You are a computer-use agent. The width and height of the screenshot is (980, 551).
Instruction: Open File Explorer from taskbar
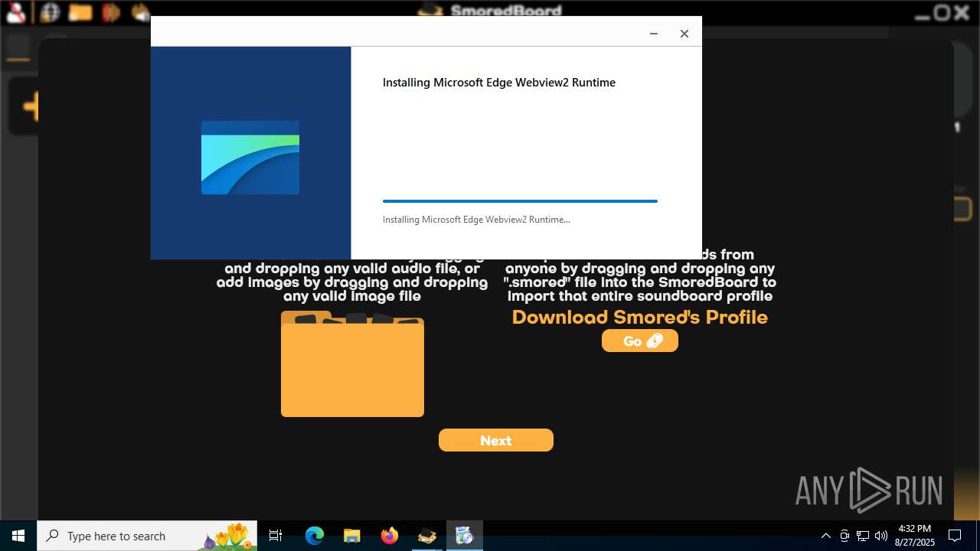pos(351,536)
